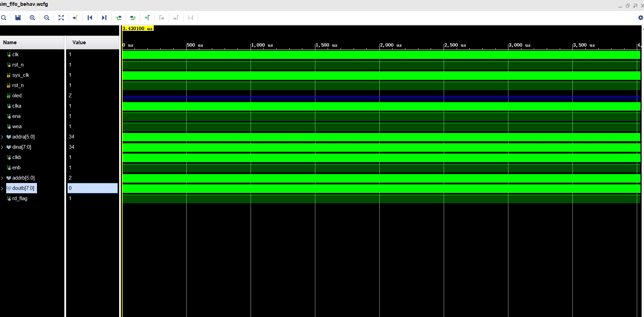644x317 pixels.
Task: Select the rd_flag signal
Action: coord(20,198)
